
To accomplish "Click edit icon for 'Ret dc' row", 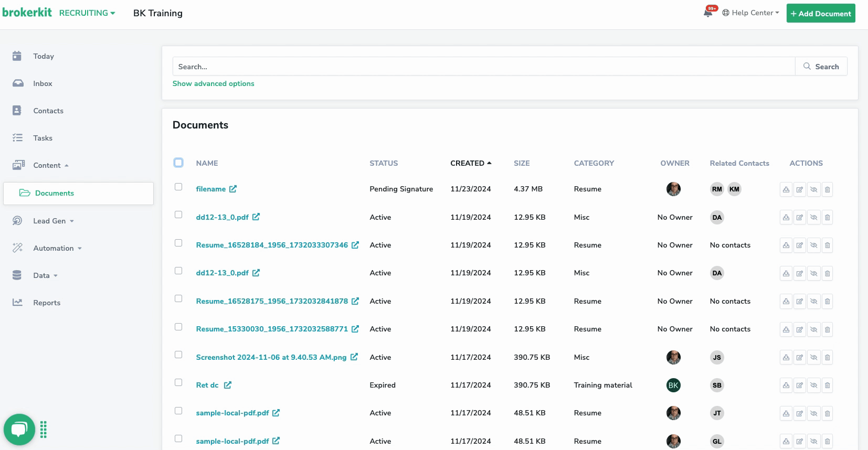I will click(799, 385).
